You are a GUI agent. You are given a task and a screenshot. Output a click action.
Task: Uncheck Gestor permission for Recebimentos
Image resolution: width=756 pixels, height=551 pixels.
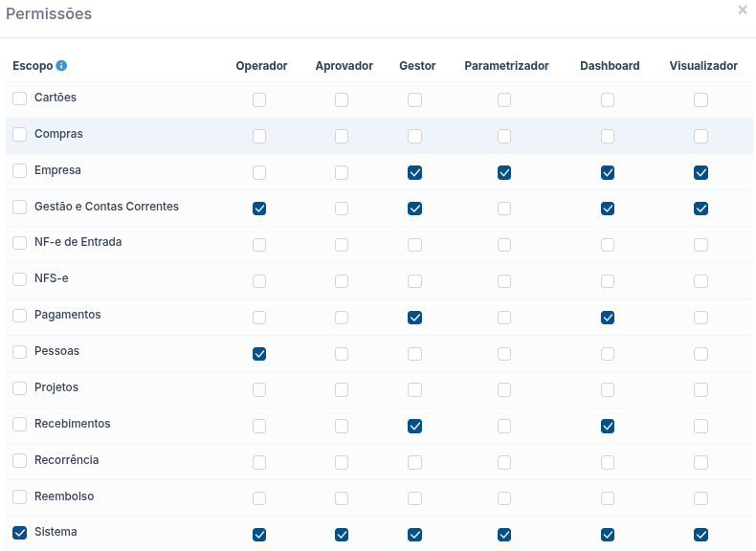(414, 426)
